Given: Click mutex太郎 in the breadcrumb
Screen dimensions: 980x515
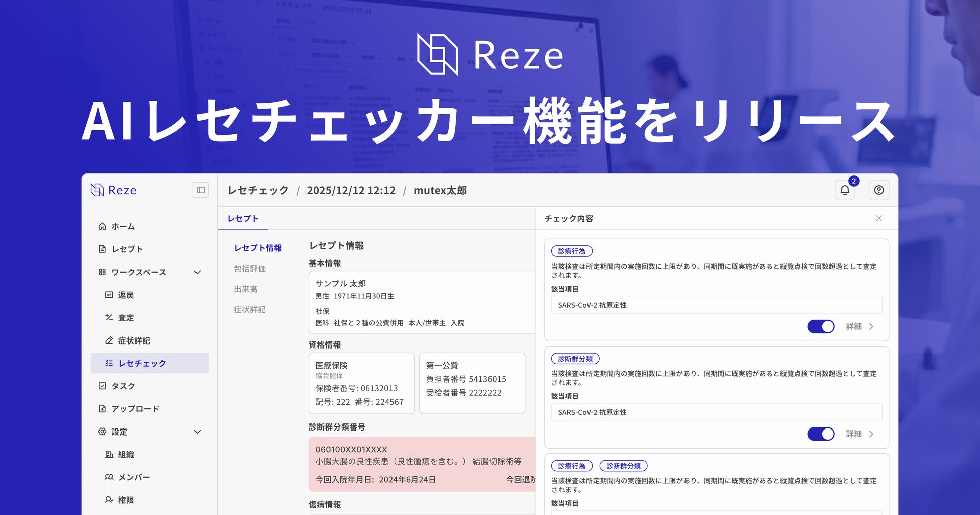Looking at the screenshot, I should click(440, 190).
